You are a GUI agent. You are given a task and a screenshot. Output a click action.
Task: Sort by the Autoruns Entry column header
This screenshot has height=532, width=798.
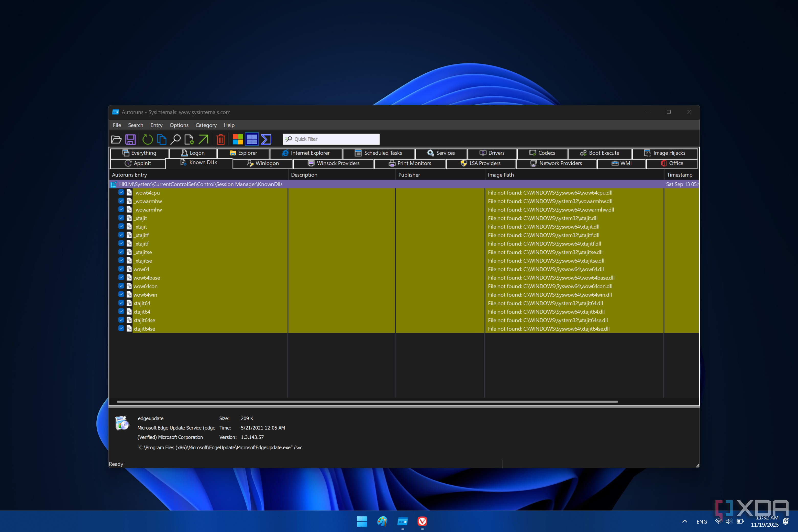pos(199,175)
